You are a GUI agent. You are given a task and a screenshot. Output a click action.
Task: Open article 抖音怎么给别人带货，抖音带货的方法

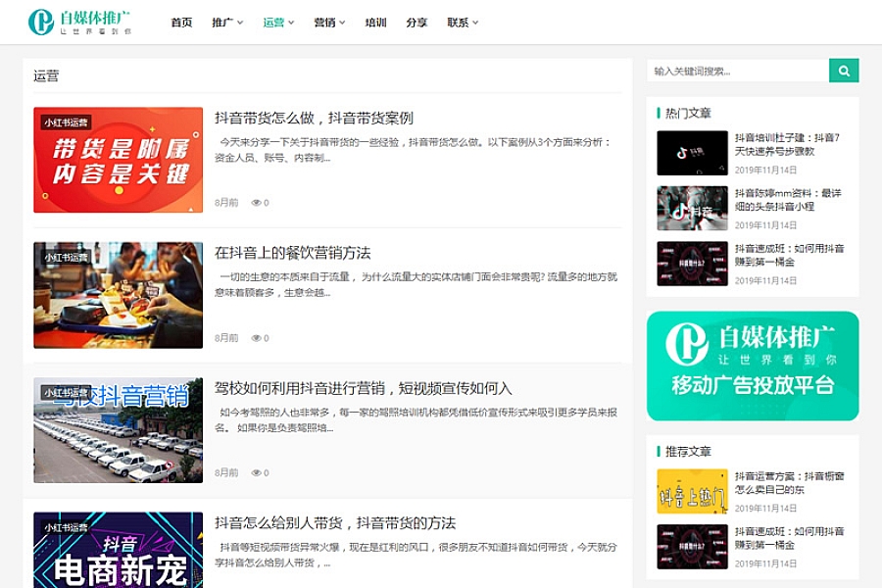click(x=335, y=523)
